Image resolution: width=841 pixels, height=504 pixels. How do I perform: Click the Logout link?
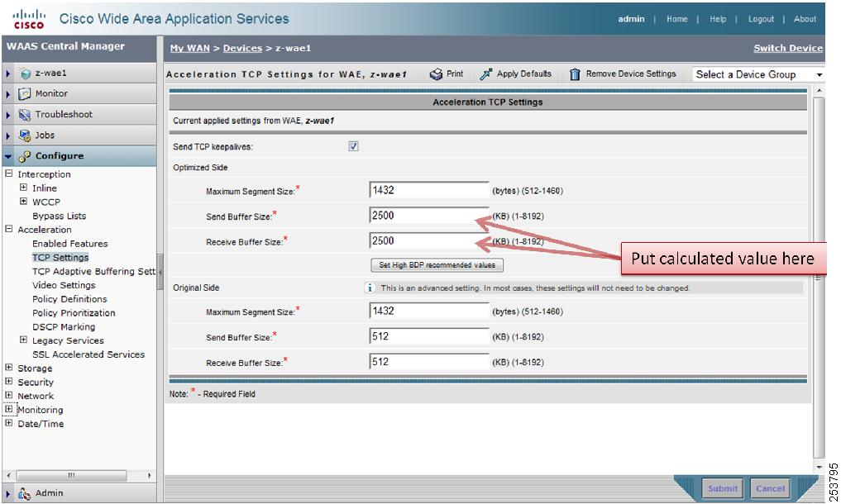click(x=761, y=19)
